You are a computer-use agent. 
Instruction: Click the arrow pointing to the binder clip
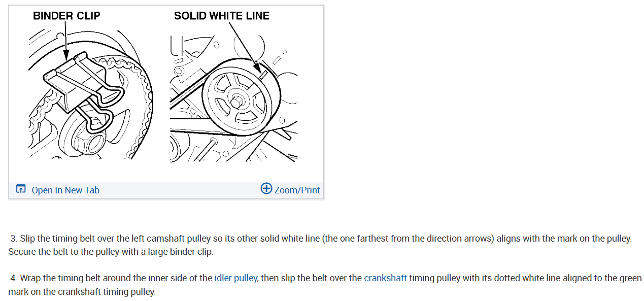(x=66, y=46)
